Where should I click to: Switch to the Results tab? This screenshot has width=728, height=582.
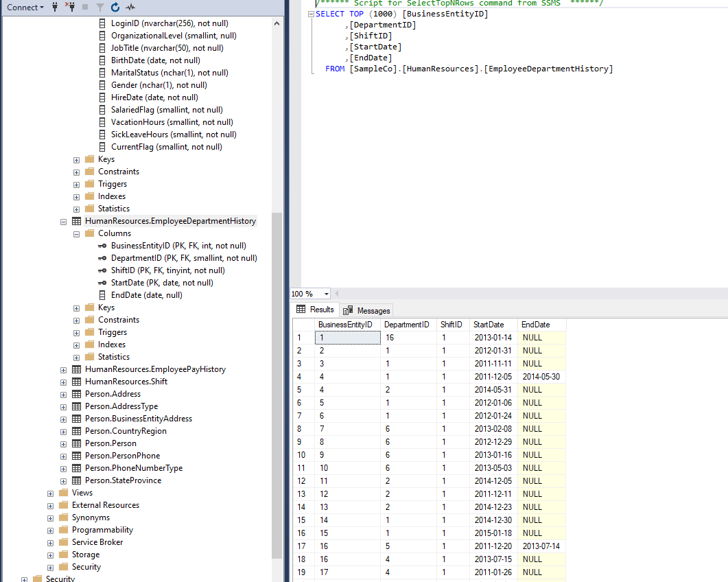pos(315,310)
